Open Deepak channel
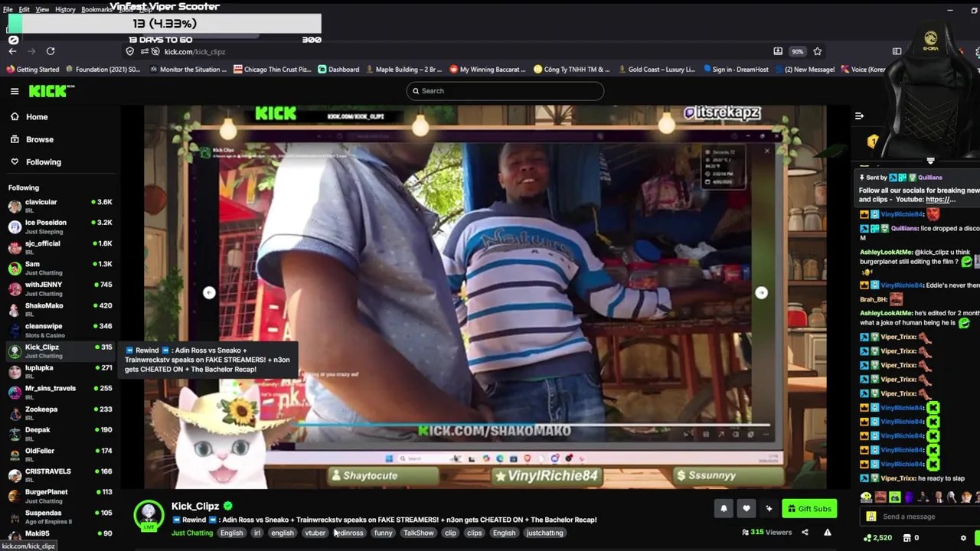 coord(60,433)
